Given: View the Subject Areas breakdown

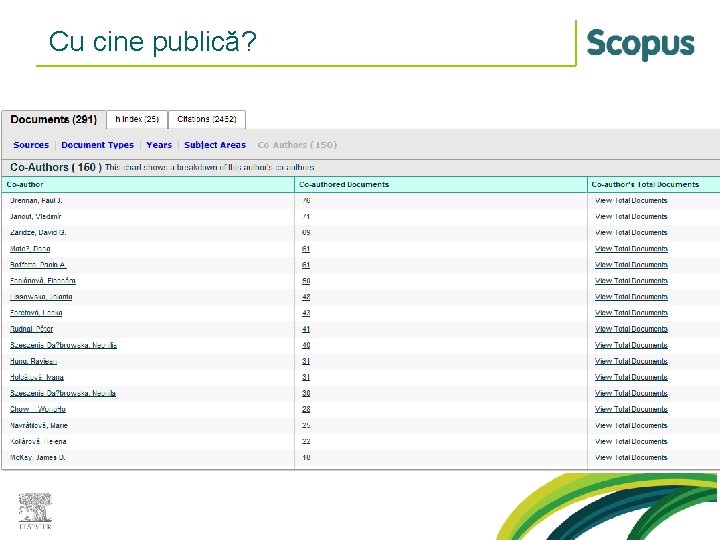Looking at the screenshot, I should 215,145.
